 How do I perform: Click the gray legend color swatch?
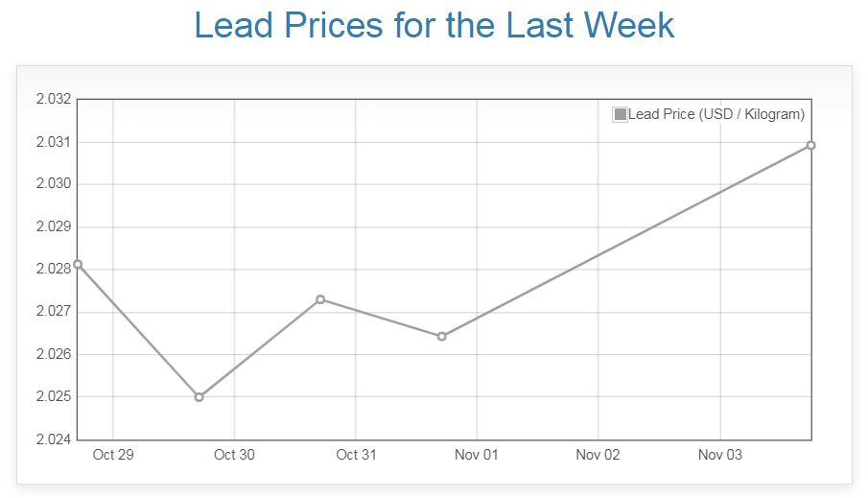[620, 114]
